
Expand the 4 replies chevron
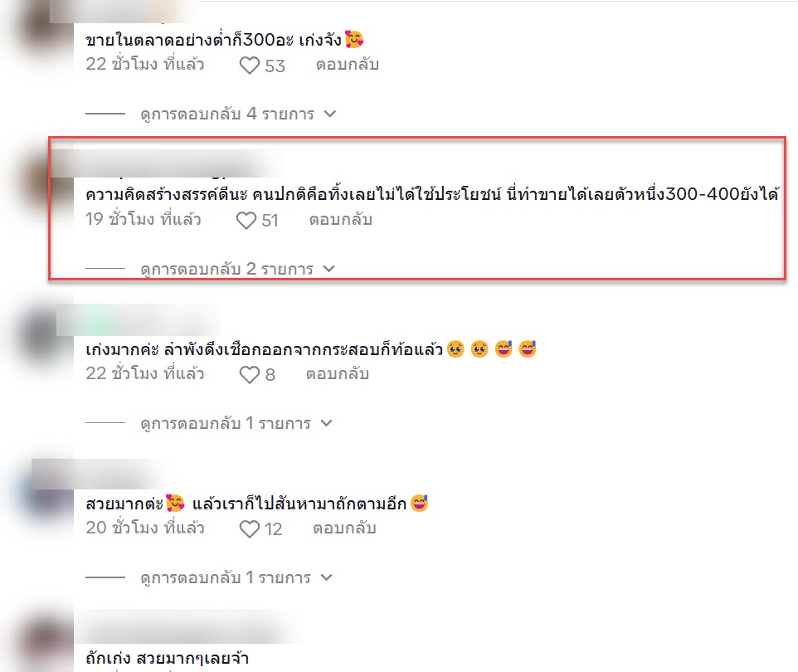tap(330, 114)
